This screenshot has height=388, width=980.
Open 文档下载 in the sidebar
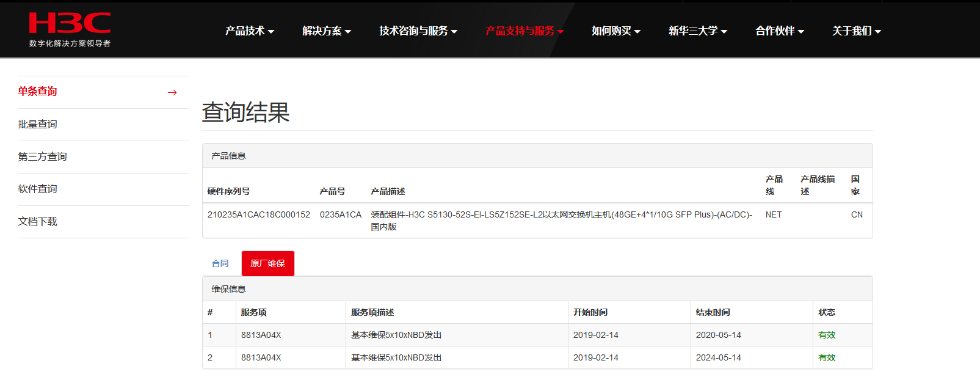[x=37, y=221]
